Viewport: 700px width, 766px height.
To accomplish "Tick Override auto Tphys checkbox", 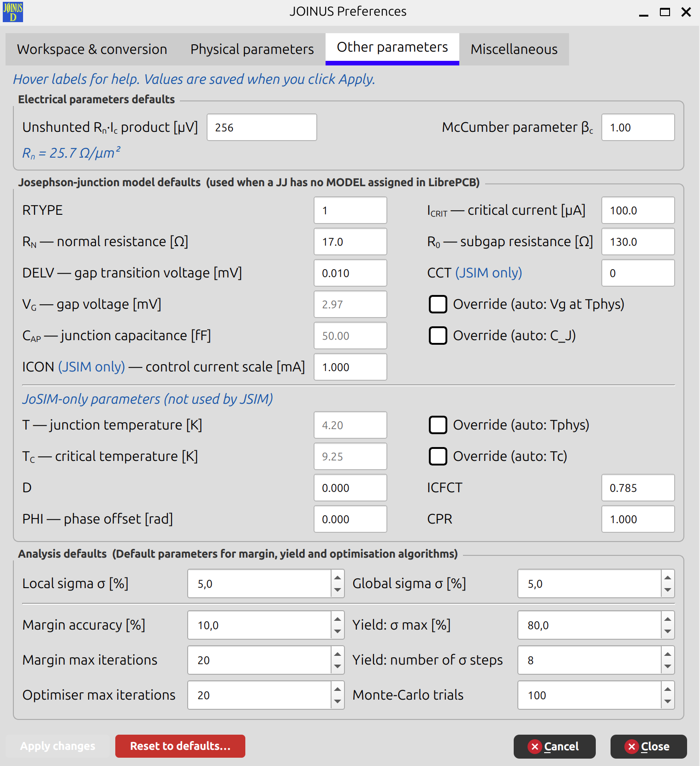I will click(x=438, y=425).
